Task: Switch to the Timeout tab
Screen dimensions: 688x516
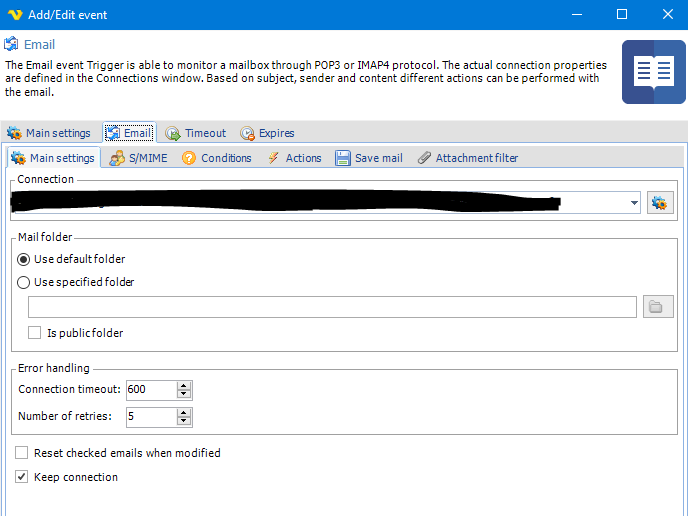Action: [196, 133]
